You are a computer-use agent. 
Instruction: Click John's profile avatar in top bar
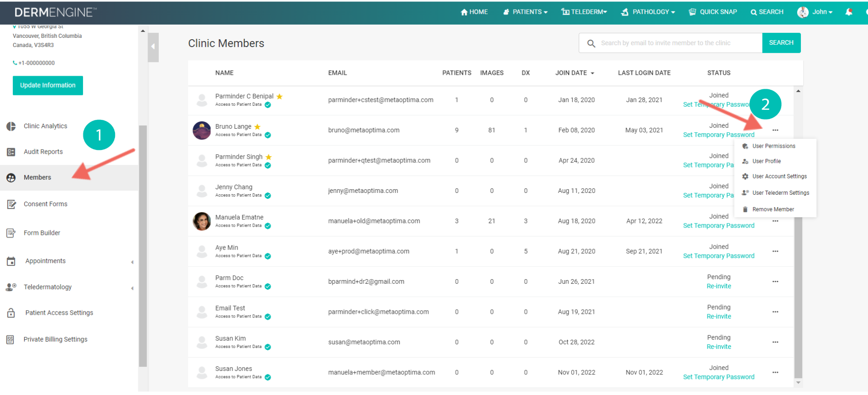803,12
